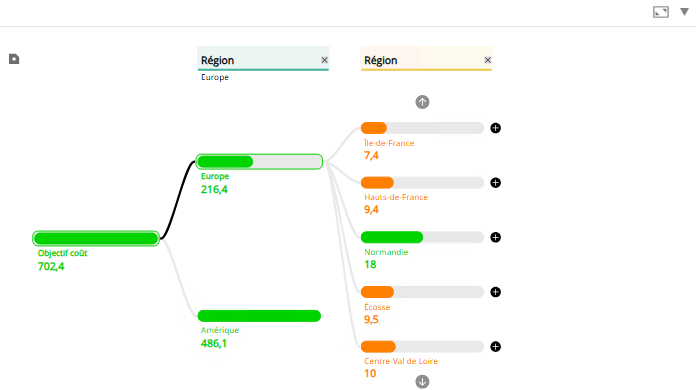Expand the Île-de-France node with plus icon
This screenshot has height=390, width=696.
tap(495, 128)
